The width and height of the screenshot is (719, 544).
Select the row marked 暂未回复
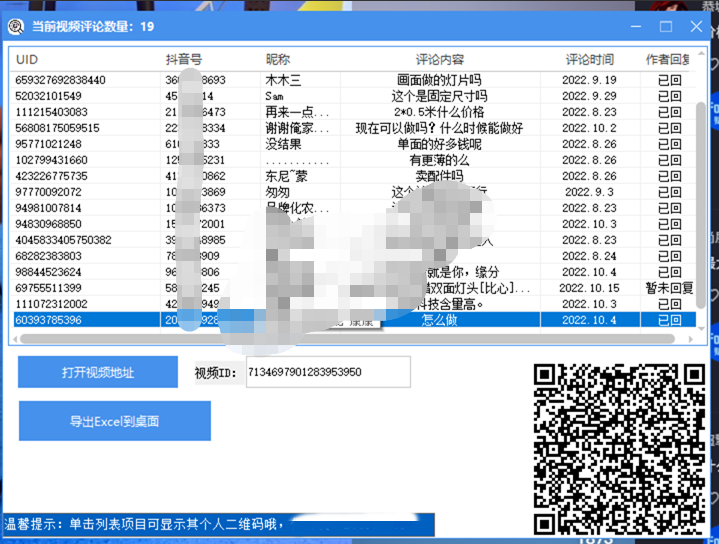coord(668,288)
